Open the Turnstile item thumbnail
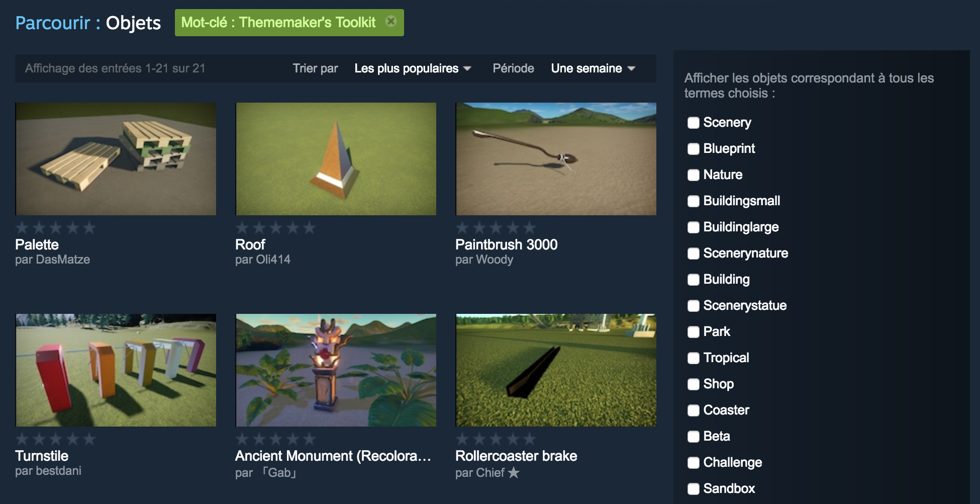 [116, 370]
